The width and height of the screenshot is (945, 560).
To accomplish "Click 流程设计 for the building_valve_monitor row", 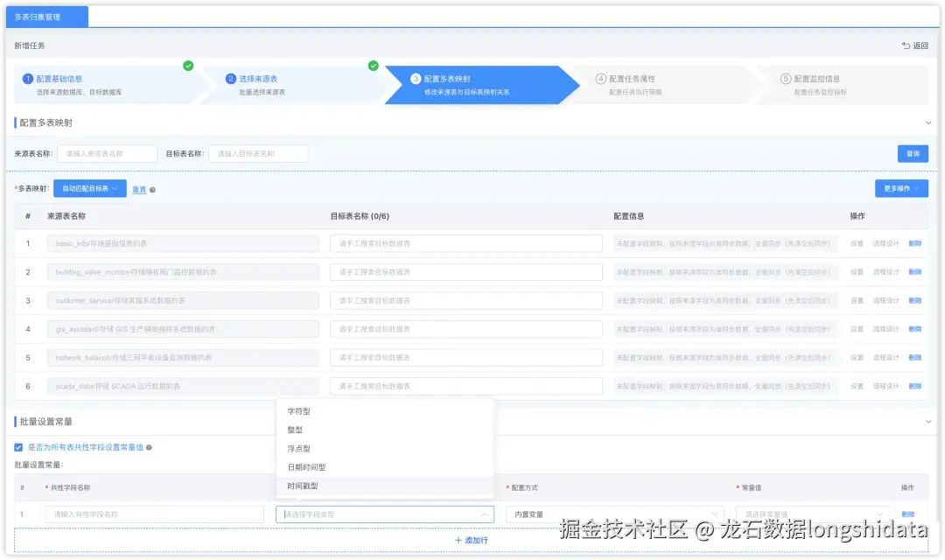I will point(885,272).
